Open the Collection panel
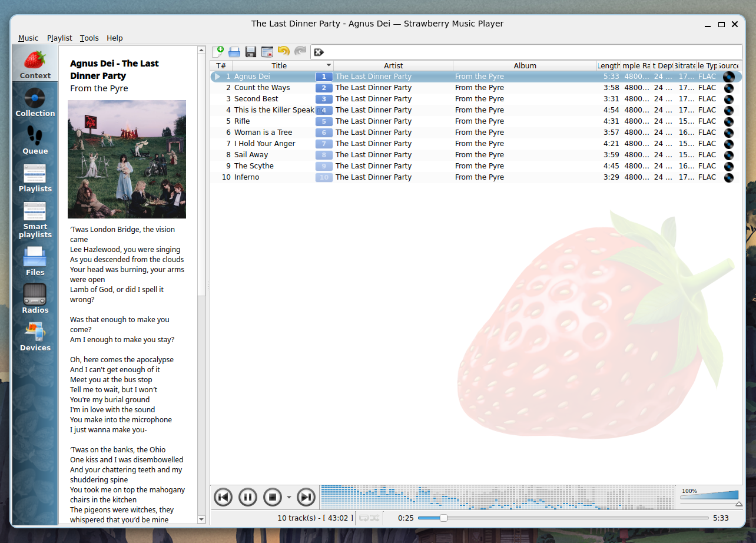This screenshot has height=543, width=756. 35,101
